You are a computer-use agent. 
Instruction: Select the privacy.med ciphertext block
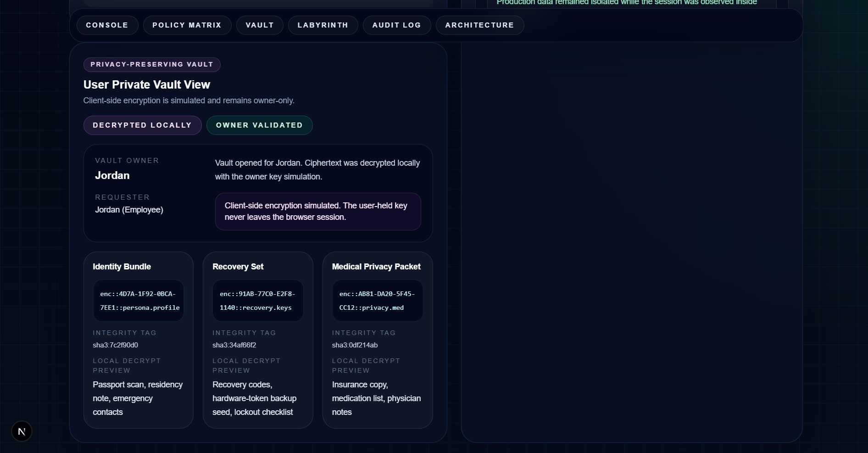pos(377,301)
